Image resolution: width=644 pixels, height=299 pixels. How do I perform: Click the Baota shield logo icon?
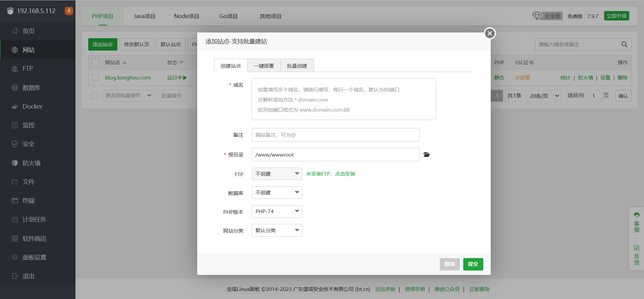[10, 11]
